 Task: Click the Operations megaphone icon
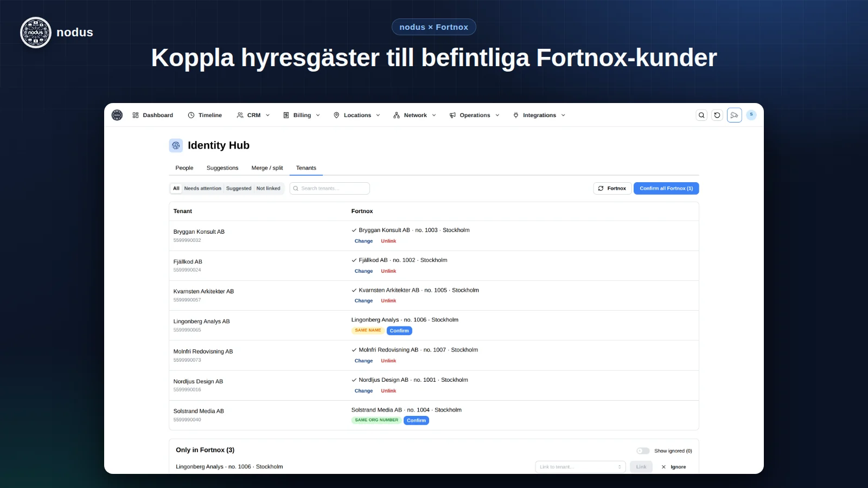[452, 115]
